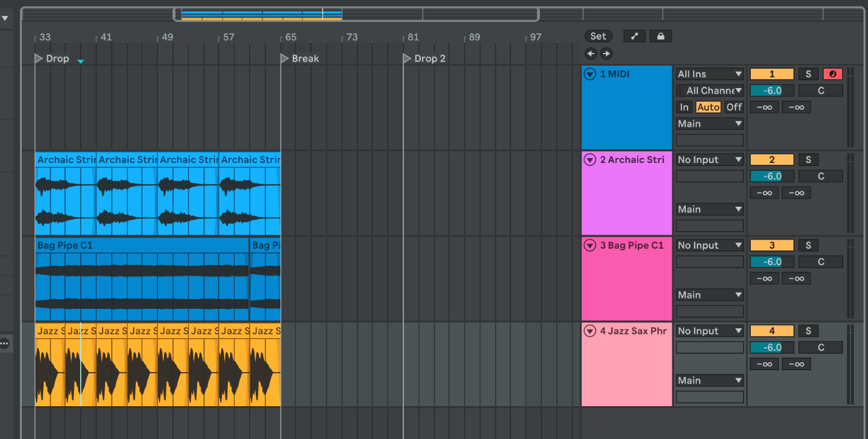Solo the 1 MIDI track
The image size is (868, 439).
[808, 74]
